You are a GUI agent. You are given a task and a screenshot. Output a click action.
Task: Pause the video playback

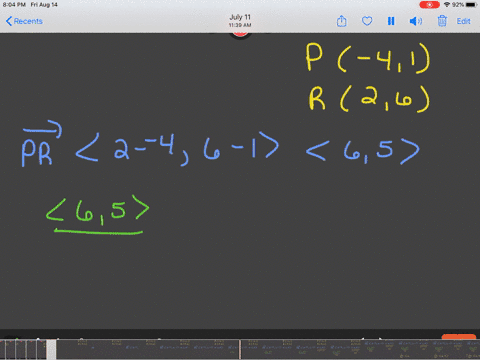pyautogui.click(x=391, y=21)
